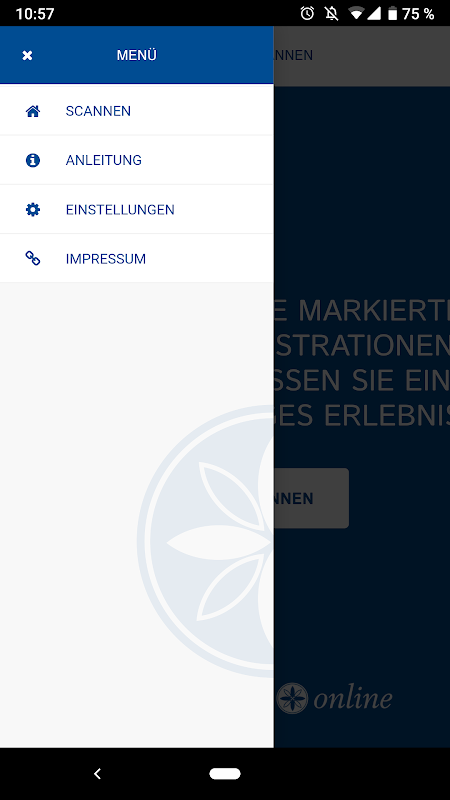Tap the alarm clock status icon

[x=307, y=13]
